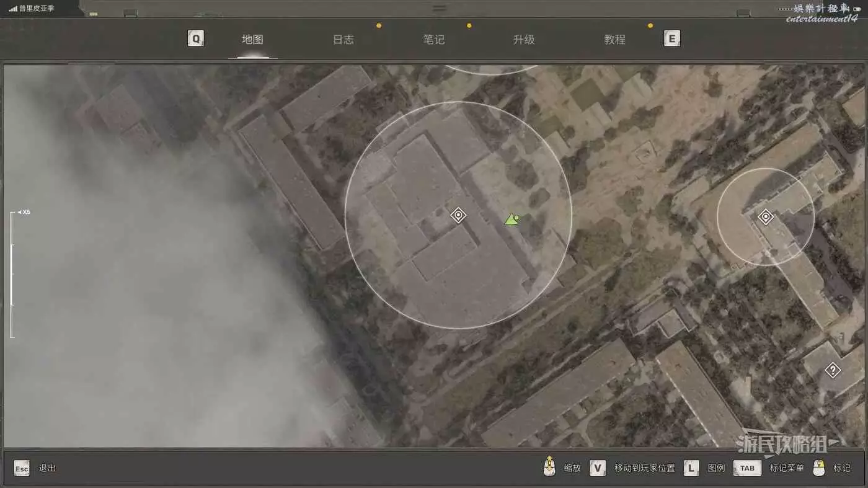
Task: Click 移动到玩家位置 to center on player
Action: (644, 468)
